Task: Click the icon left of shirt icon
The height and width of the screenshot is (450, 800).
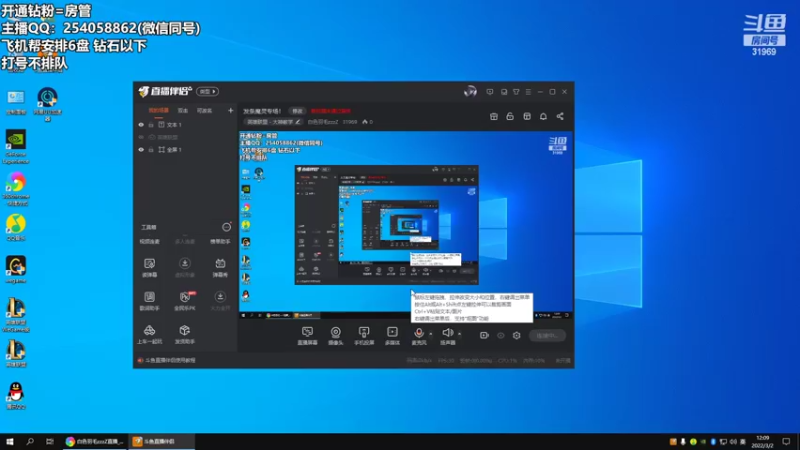Action: pyautogui.click(x=504, y=92)
